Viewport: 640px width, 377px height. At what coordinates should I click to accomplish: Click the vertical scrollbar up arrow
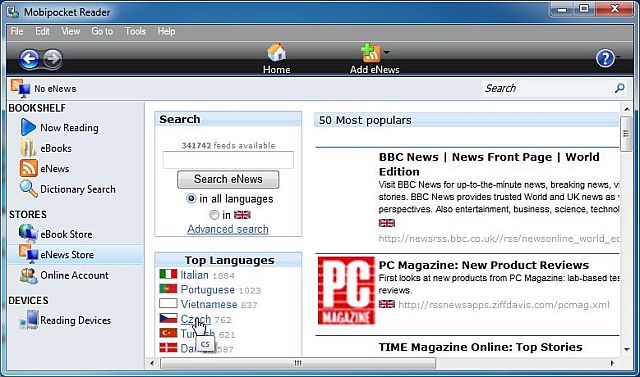pos(627,109)
